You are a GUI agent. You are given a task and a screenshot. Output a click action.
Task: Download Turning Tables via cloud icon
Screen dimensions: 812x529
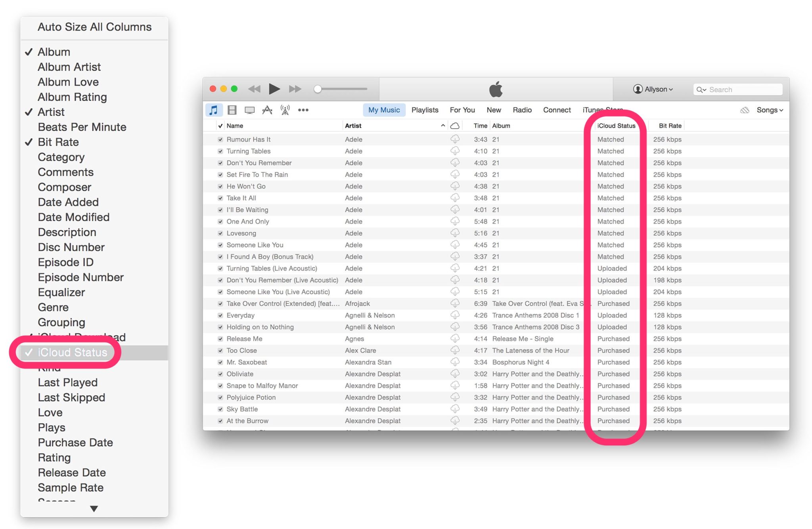click(x=455, y=151)
